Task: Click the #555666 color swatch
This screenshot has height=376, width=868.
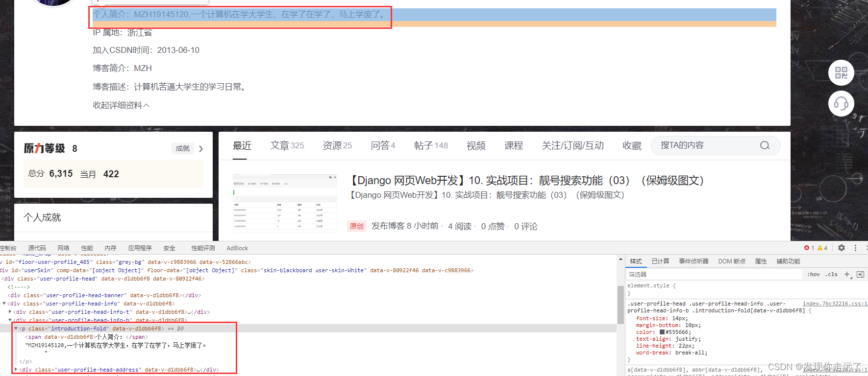Action: [662, 332]
